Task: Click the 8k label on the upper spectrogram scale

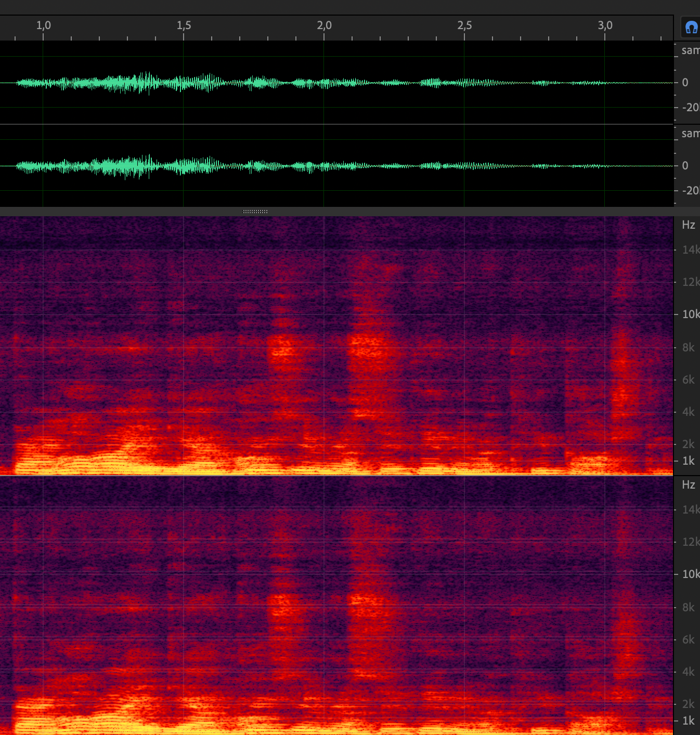Action: (688, 348)
